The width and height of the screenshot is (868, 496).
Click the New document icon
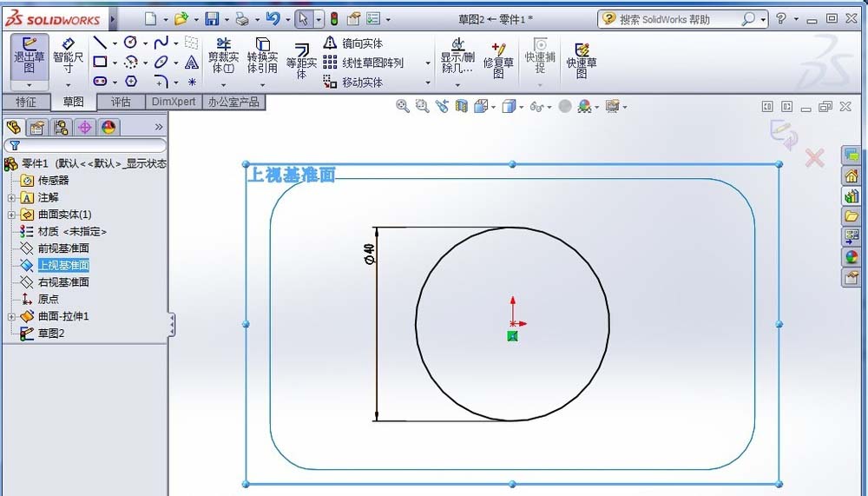click(x=150, y=19)
